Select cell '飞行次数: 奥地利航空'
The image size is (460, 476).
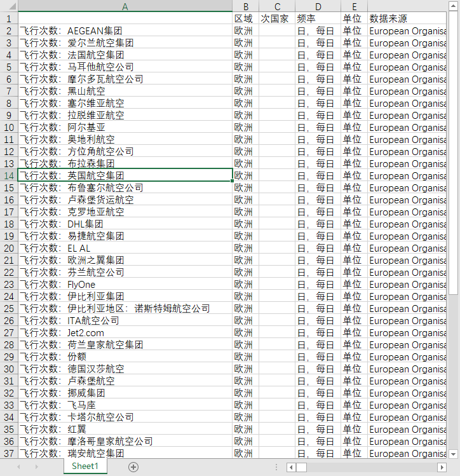(125, 139)
